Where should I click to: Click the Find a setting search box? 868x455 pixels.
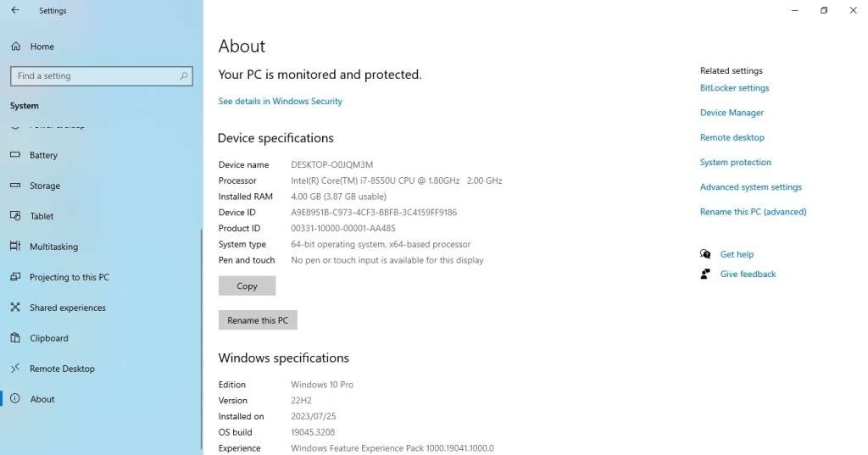pyautogui.click(x=102, y=76)
